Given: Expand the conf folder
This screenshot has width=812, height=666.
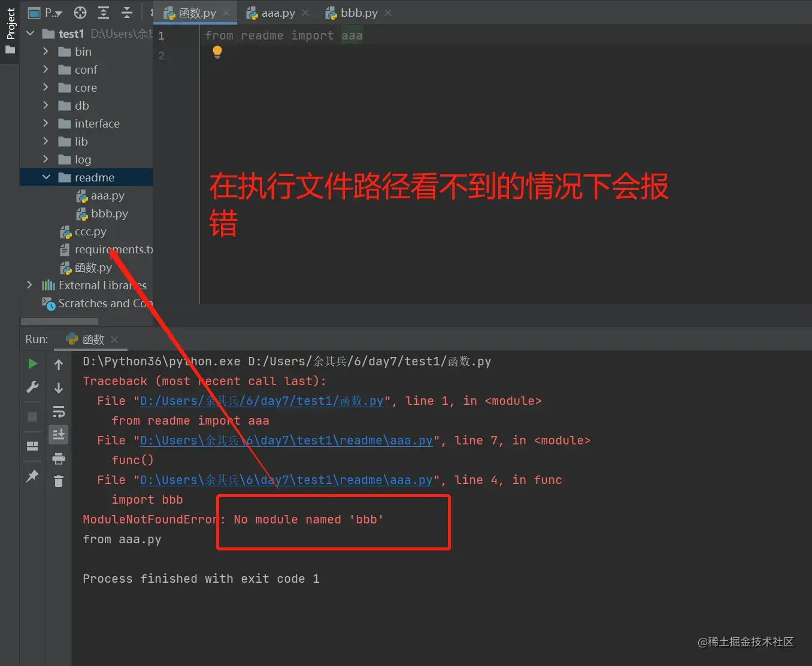Looking at the screenshot, I should [x=46, y=69].
